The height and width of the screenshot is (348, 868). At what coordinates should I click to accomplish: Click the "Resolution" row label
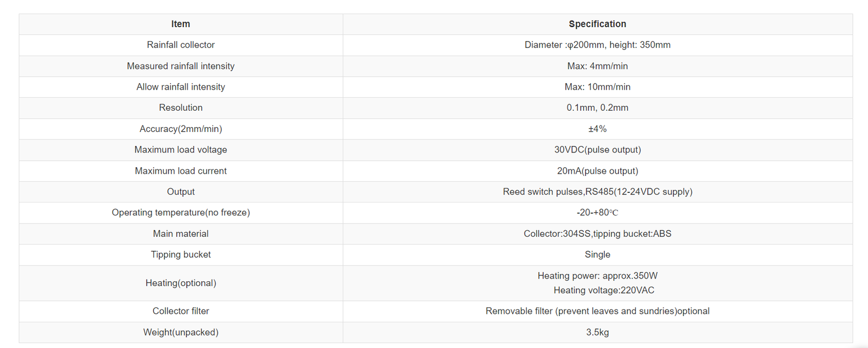point(181,108)
